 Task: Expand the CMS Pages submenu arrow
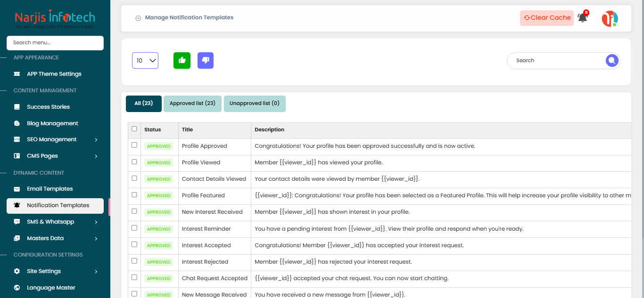pyautogui.click(x=96, y=156)
